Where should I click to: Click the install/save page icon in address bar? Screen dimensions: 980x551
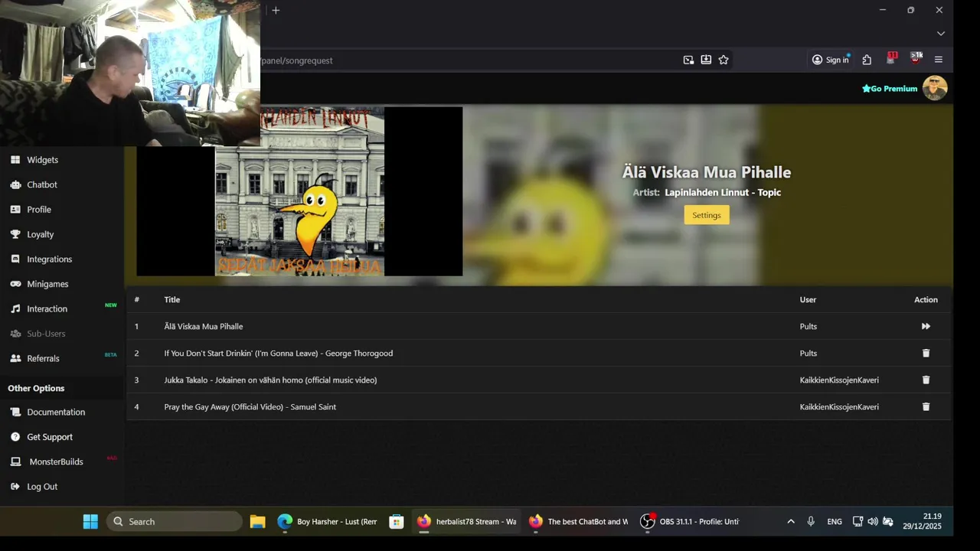(x=706, y=60)
